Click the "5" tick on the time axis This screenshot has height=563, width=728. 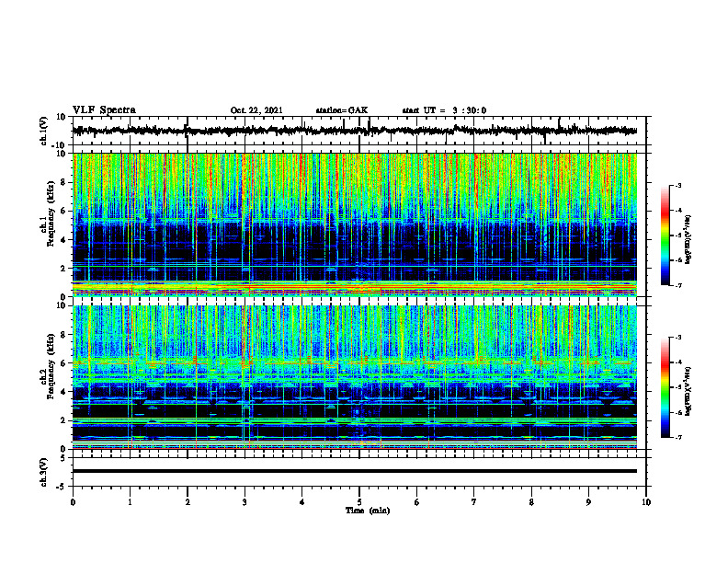(x=359, y=502)
